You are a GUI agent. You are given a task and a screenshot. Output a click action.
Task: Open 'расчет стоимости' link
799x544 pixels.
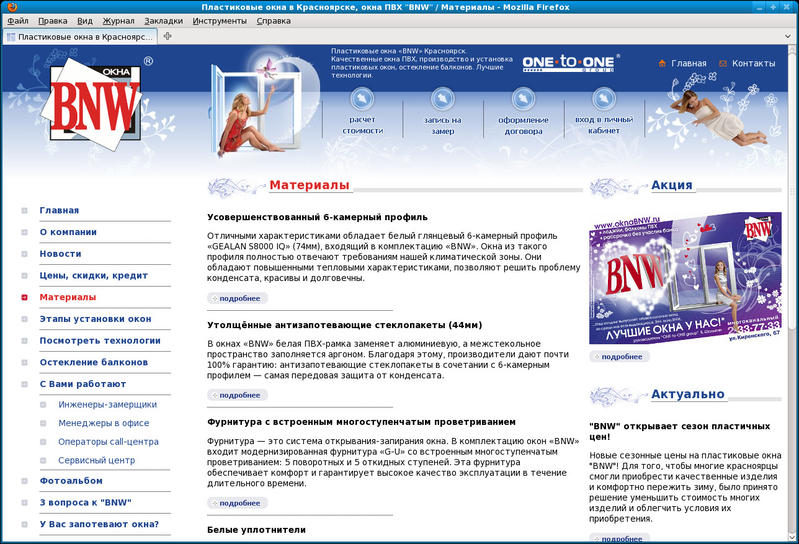tap(362, 125)
